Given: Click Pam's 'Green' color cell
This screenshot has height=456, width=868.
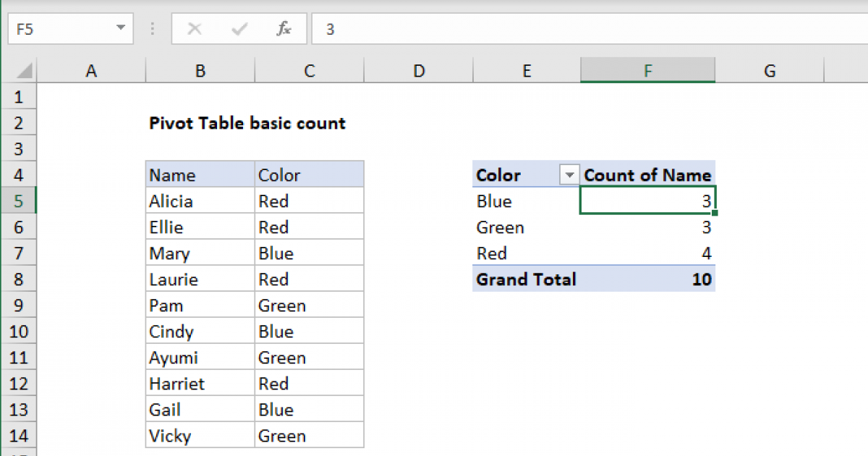Looking at the screenshot, I should (310, 305).
